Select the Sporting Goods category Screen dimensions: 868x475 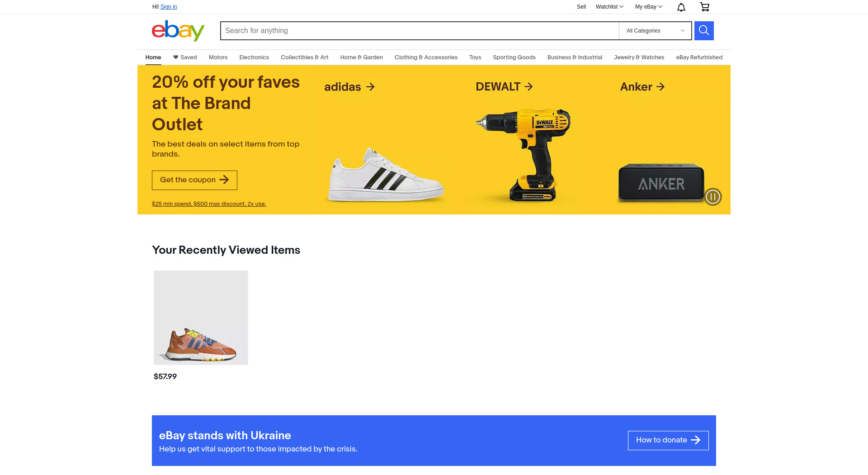point(514,57)
